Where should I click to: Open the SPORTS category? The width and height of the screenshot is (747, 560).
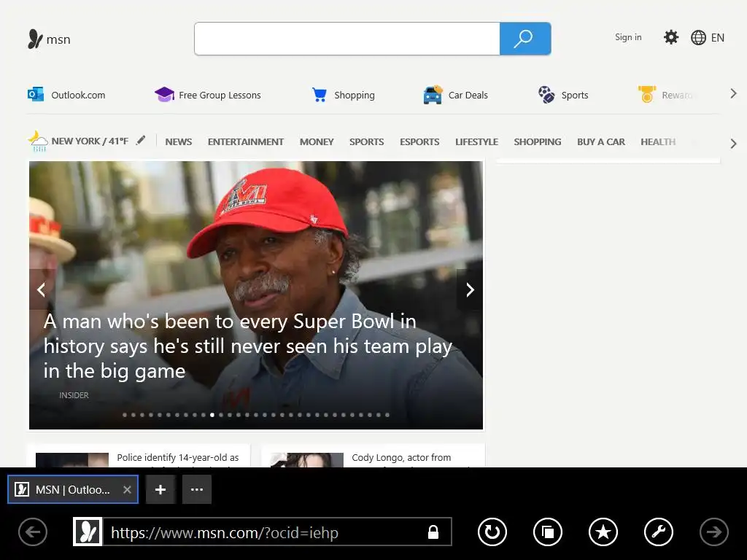point(366,142)
